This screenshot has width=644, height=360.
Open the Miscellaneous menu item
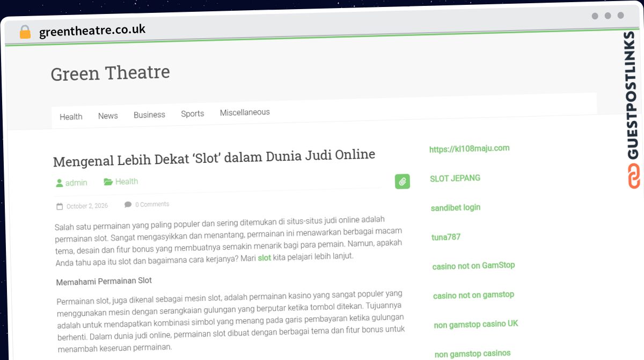tap(245, 112)
